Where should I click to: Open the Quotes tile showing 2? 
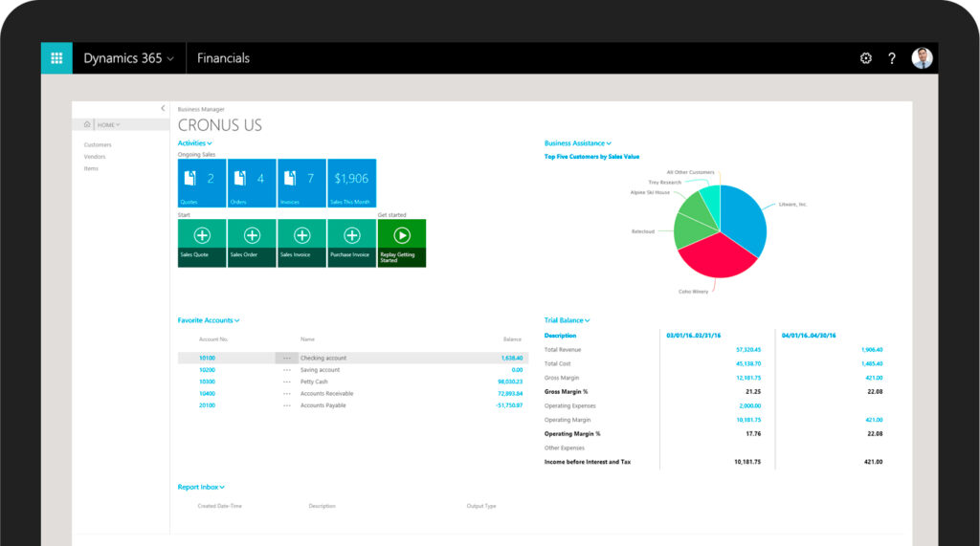(x=202, y=183)
